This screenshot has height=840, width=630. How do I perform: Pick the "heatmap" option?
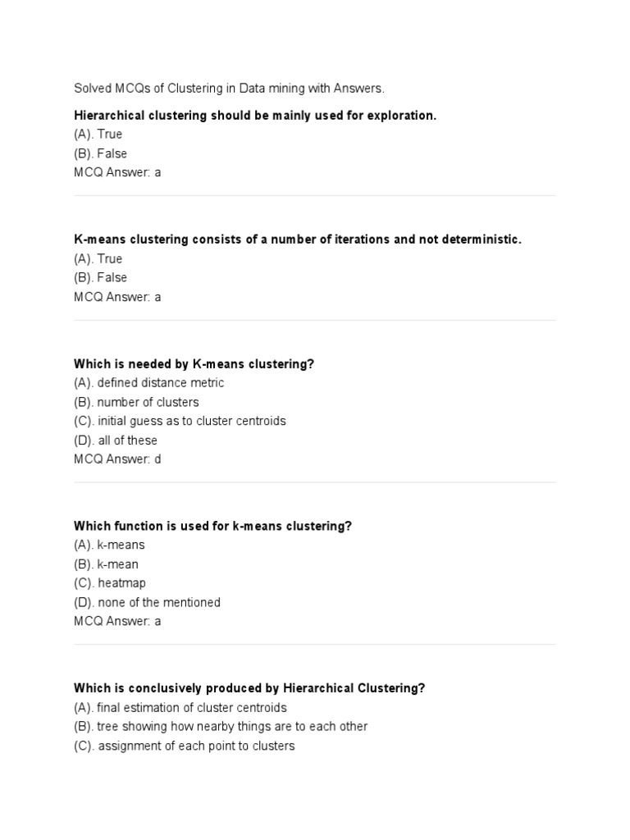pyautogui.click(x=110, y=583)
